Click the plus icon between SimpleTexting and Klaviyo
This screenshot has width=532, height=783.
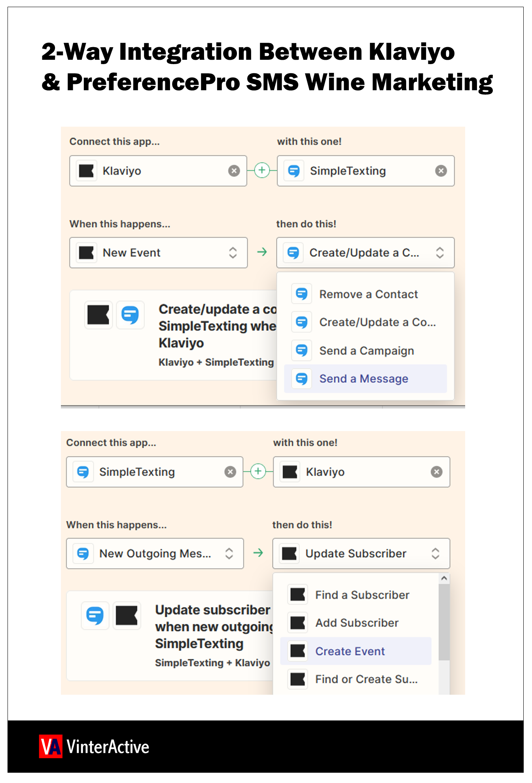pos(258,471)
